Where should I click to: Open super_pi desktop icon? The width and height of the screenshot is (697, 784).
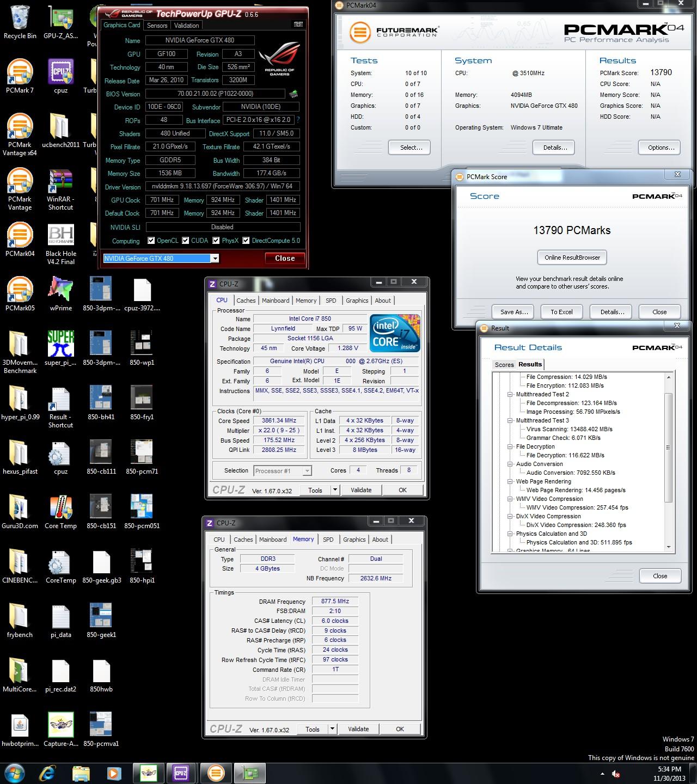(x=60, y=344)
